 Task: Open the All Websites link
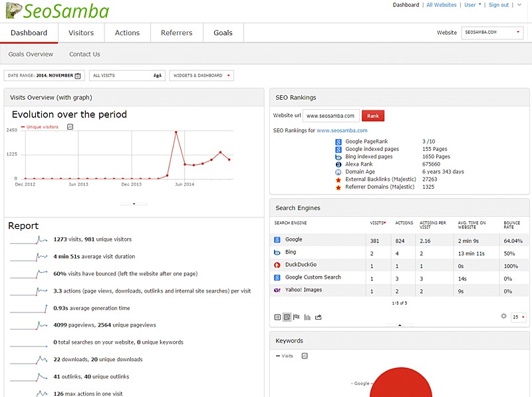click(442, 5)
